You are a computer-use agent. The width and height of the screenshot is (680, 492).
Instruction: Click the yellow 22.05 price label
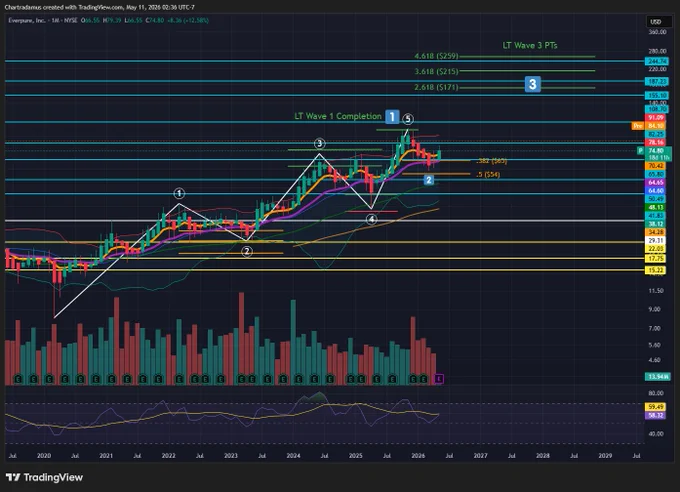click(656, 249)
